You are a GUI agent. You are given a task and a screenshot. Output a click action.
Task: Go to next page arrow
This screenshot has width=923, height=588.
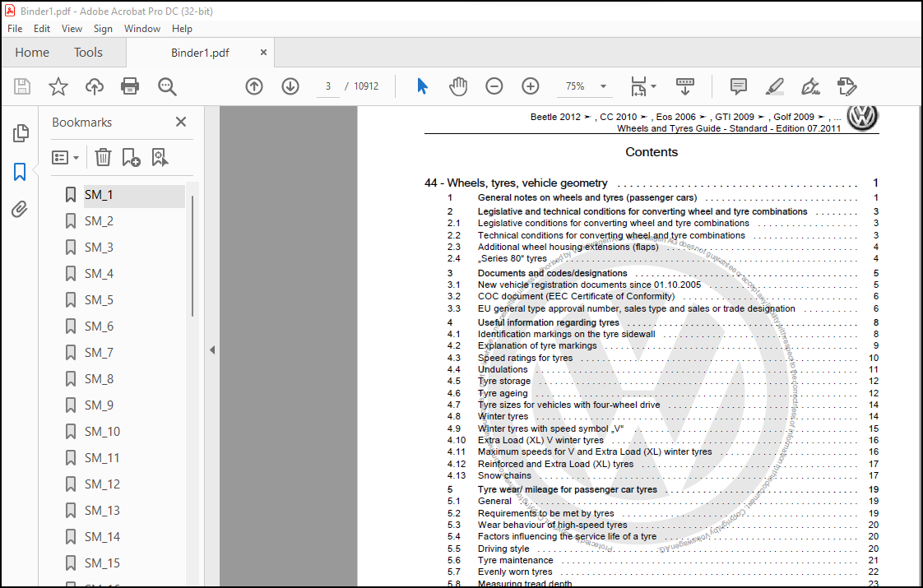pos(290,86)
